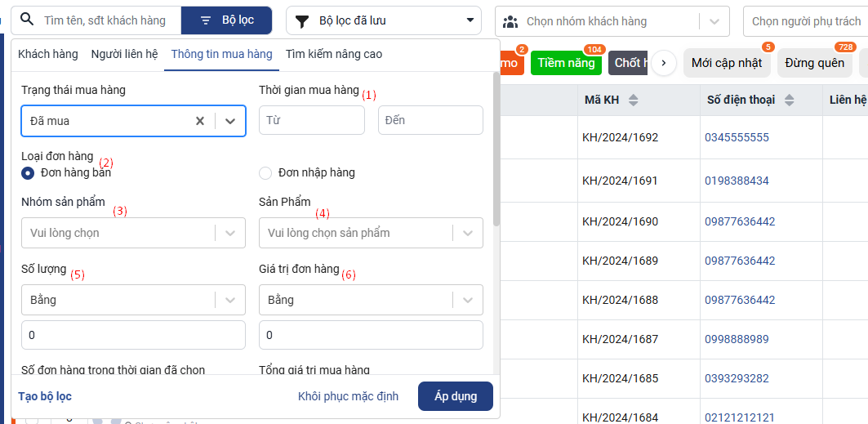Image resolution: width=868 pixels, height=424 pixels.
Task: Click the 'Từ' start date field
Action: click(x=311, y=120)
